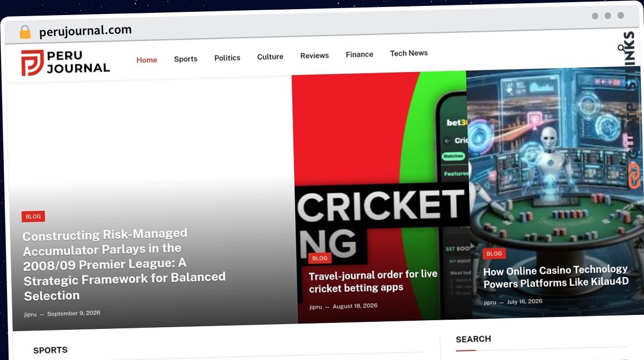Click the BLOG tag on the cricket betting article
644x360 pixels.
[x=320, y=258]
